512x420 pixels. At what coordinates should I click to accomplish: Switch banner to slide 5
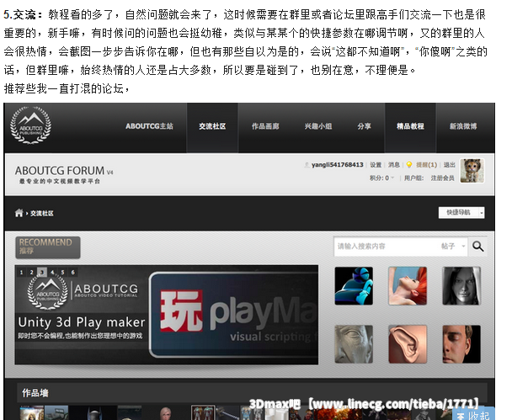(62, 272)
